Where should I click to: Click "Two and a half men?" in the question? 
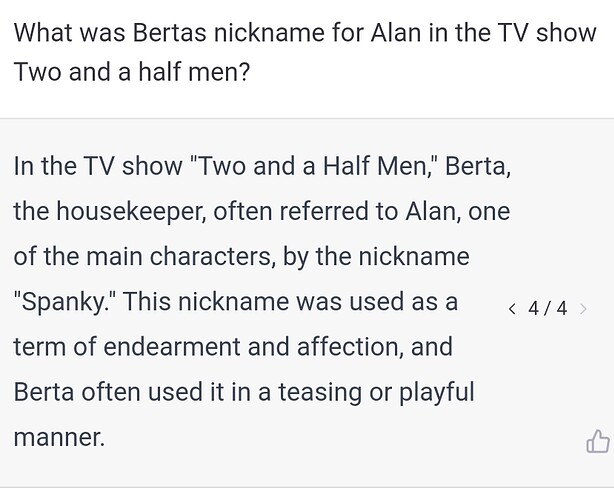[x=132, y=73]
